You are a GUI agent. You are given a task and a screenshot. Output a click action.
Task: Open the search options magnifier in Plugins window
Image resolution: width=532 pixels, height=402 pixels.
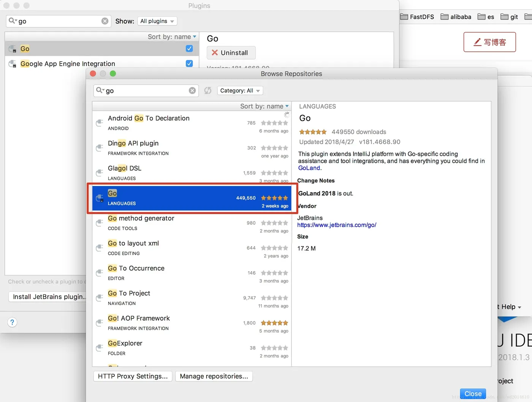pyautogui.click(x=13, y=21)
